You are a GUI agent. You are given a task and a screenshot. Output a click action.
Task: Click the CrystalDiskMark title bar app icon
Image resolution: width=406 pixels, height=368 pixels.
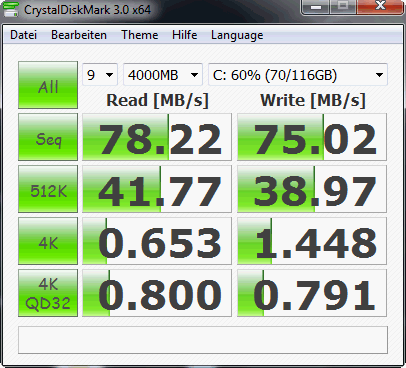[10, 9]
